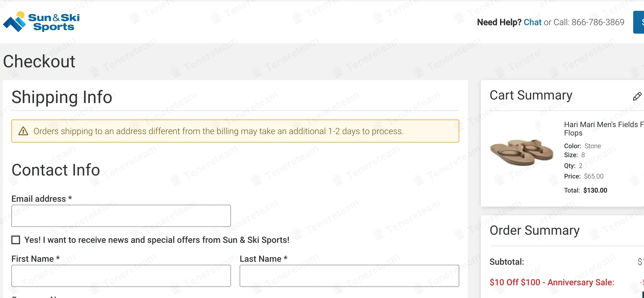Click the blue button at top right
This screenshot has width=644, height=298.
pos(639,22)
